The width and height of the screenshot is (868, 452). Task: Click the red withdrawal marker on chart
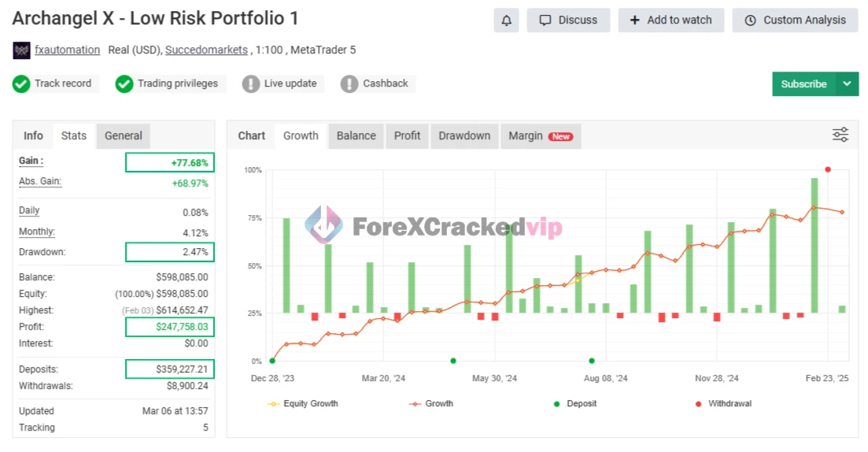point(828,169)
